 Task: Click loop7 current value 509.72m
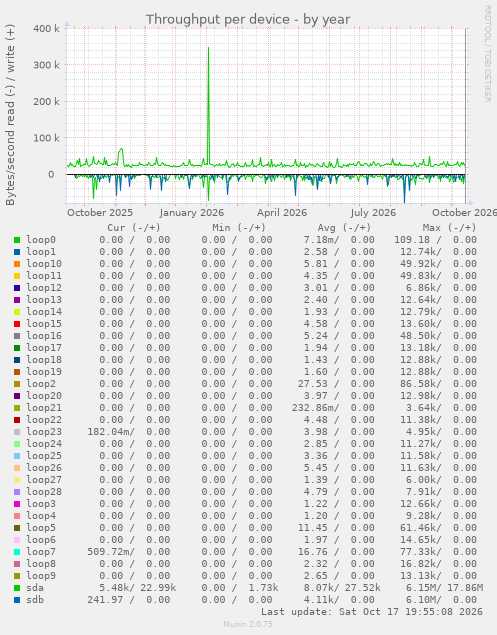111,552
